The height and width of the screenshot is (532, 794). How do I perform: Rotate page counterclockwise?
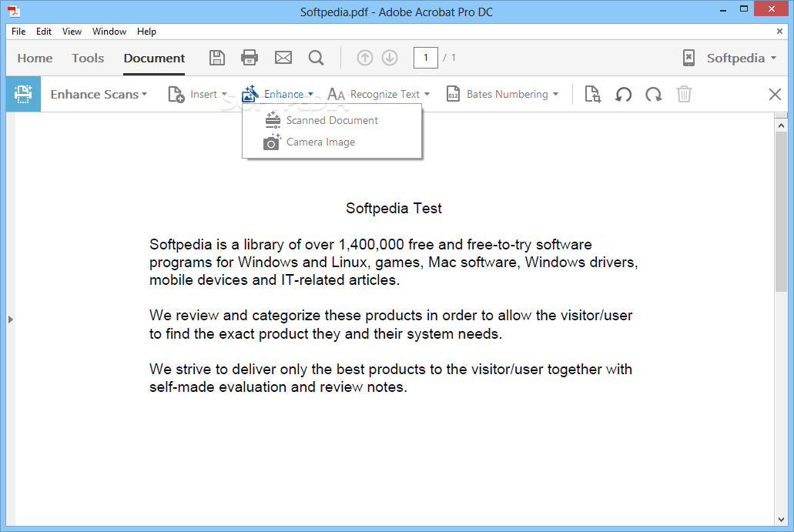click(623, 94)
